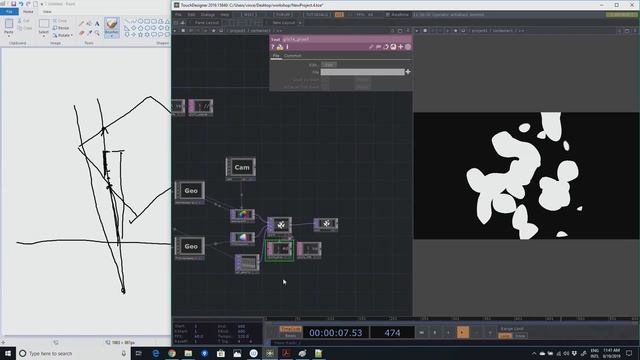Select the green-outlined selected text node

(x=280, y=250)
